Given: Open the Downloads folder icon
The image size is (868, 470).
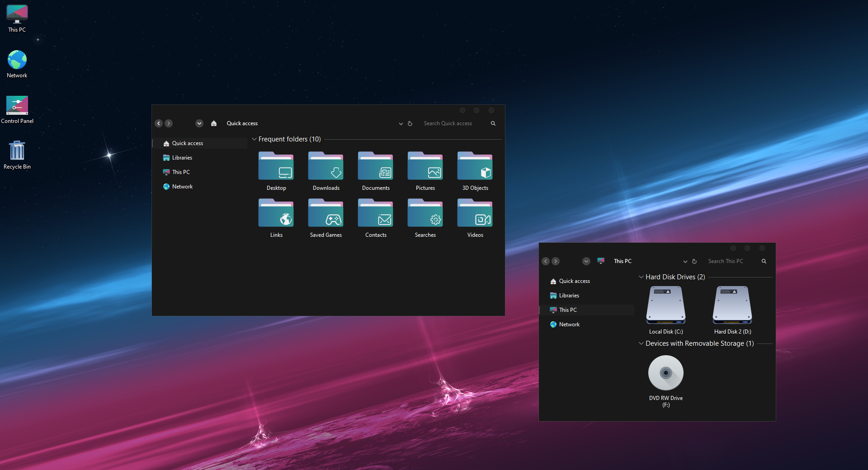Looking at the screenshot, I should pyautogui.click(x=325, y=167).
